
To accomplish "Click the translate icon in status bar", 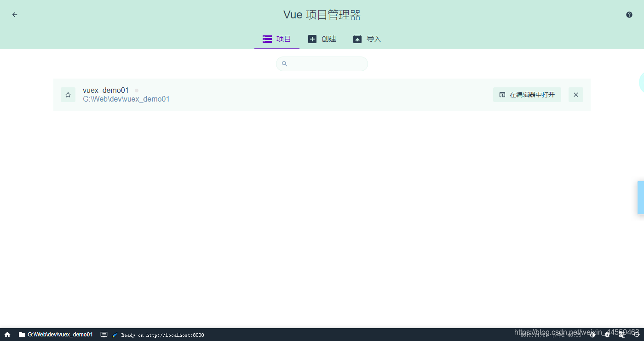I will click(x=622, y=335).
